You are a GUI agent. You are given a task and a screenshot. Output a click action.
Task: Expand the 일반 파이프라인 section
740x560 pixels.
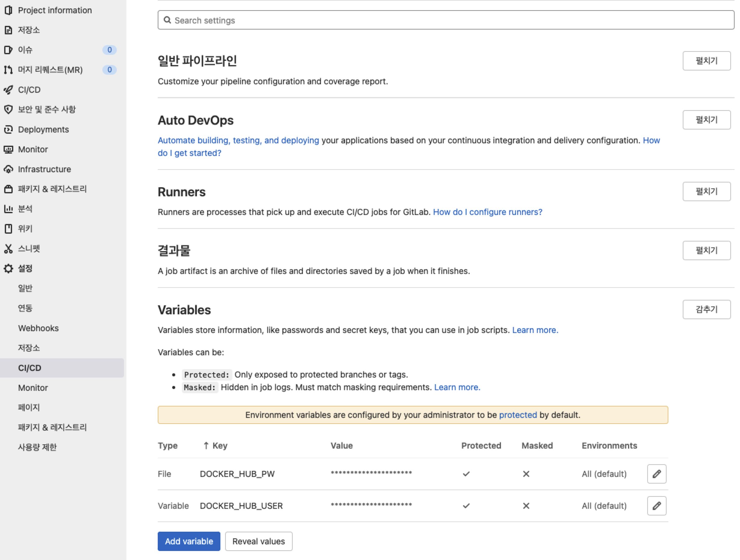tap(706, 61)
